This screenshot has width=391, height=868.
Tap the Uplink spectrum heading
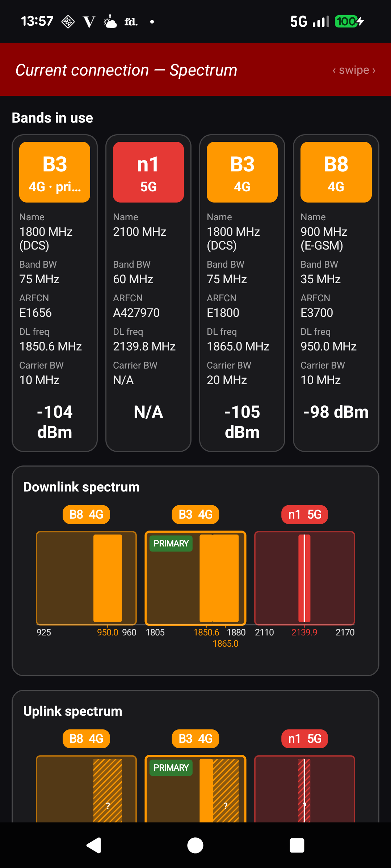(73, 711)
